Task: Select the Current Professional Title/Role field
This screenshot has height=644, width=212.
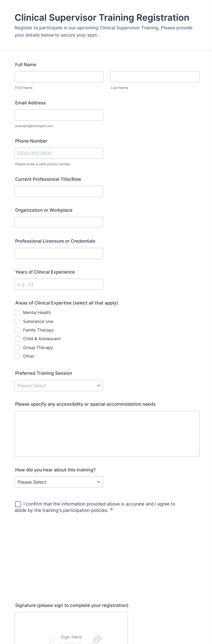Action: 59,191
